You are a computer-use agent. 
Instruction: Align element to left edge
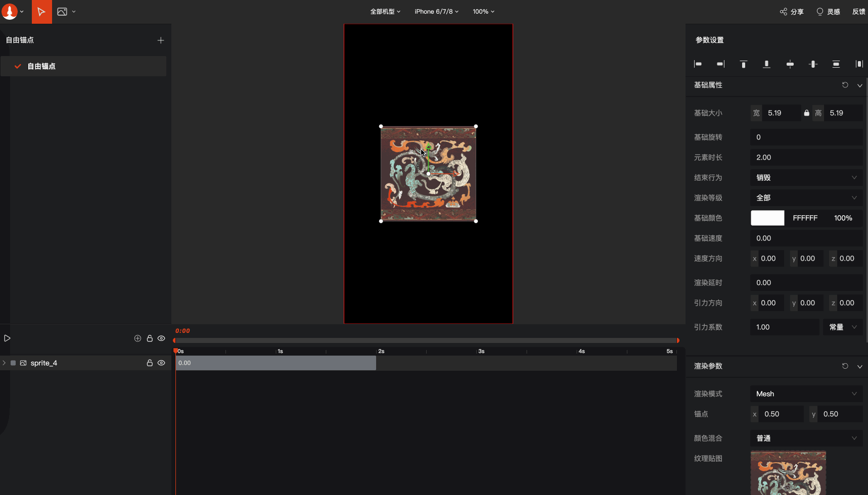point(698,64)
